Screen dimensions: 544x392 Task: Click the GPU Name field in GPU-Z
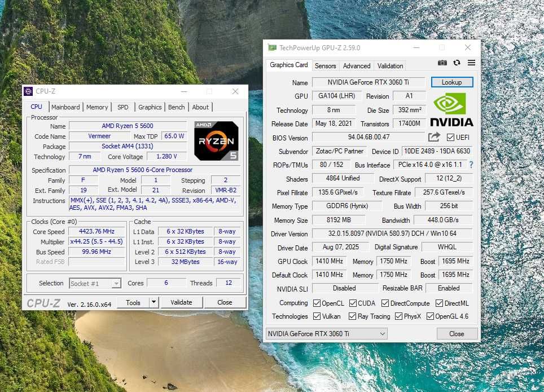pyautogui.click(x=368, y=82)
